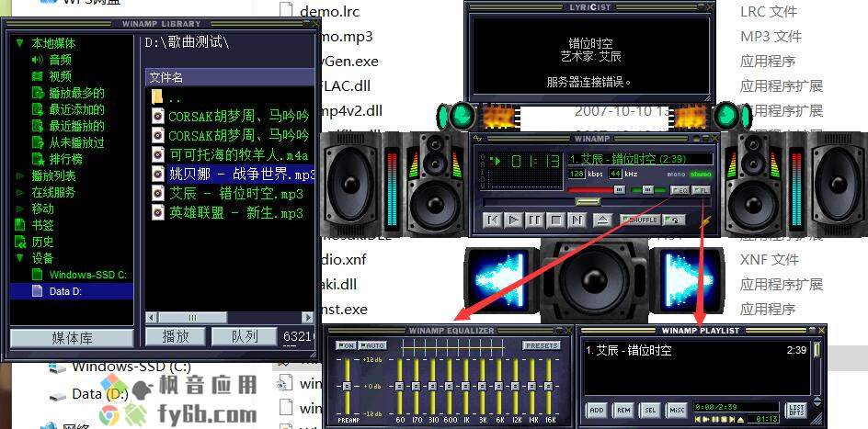Click Next track button in Winamp main window

[x=577, y=220]
